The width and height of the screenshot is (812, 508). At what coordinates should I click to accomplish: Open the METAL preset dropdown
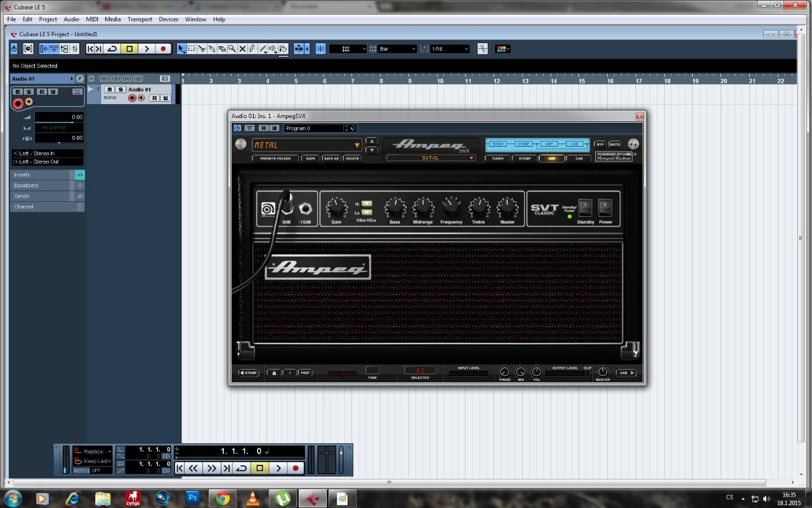point(307,145)
